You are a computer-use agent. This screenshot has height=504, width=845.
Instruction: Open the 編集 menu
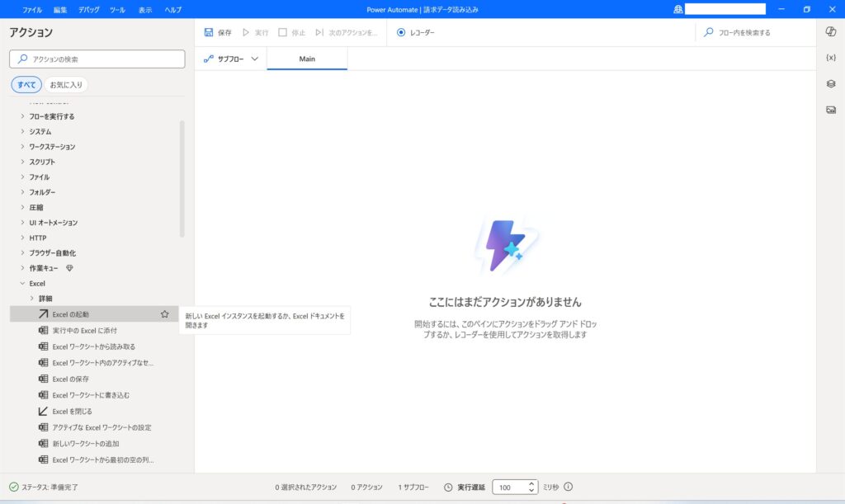[60, 10]
